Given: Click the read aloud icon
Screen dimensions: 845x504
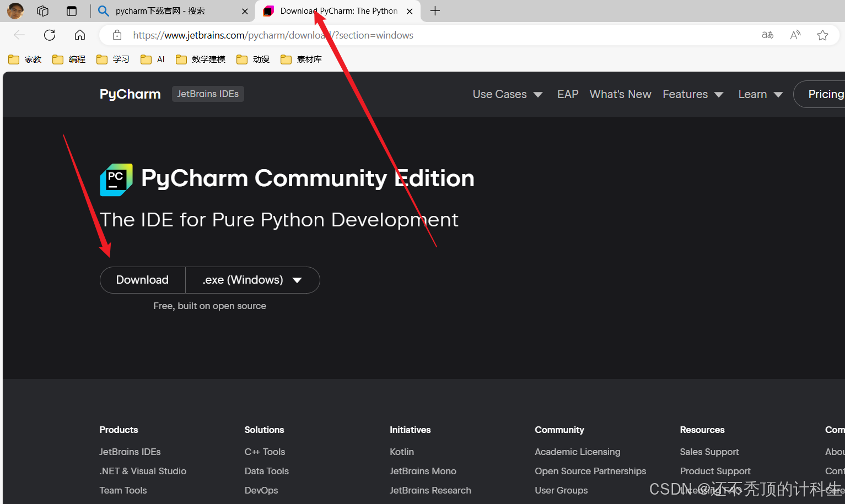Looking at the screenshot, I should (x=795, y=35).
